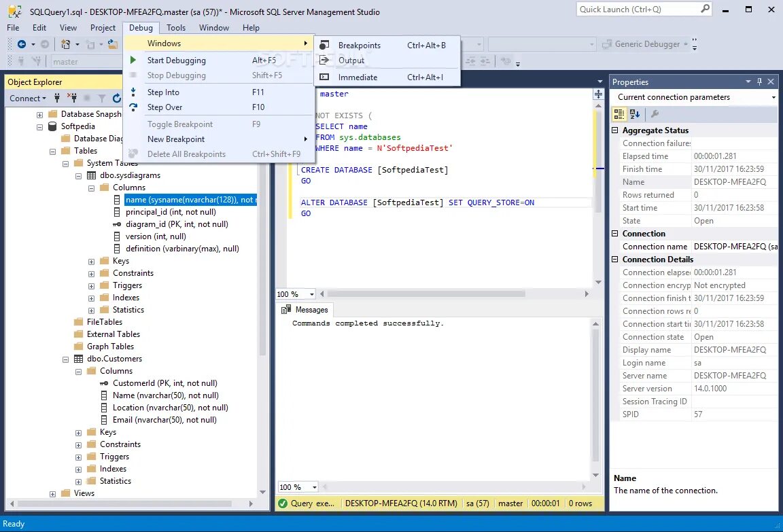Click the dbo.sysdiagrams table grid icon
The image size is (783, 532).
point(91,175)
